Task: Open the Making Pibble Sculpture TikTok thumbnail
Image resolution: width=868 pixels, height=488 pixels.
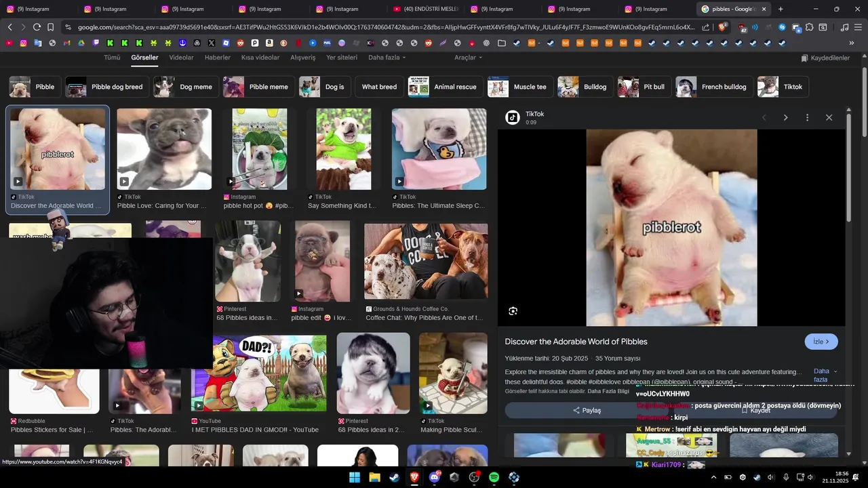Action: (x=453, y=373)
